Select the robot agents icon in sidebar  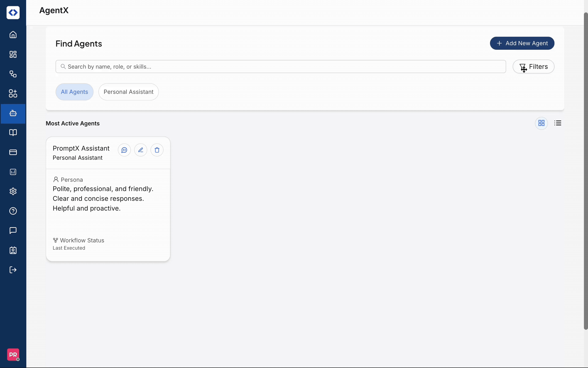[x=13, y=113]
